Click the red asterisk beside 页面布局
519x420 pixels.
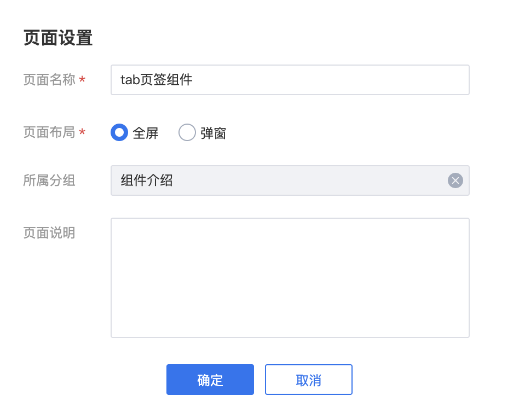[82, 133]
